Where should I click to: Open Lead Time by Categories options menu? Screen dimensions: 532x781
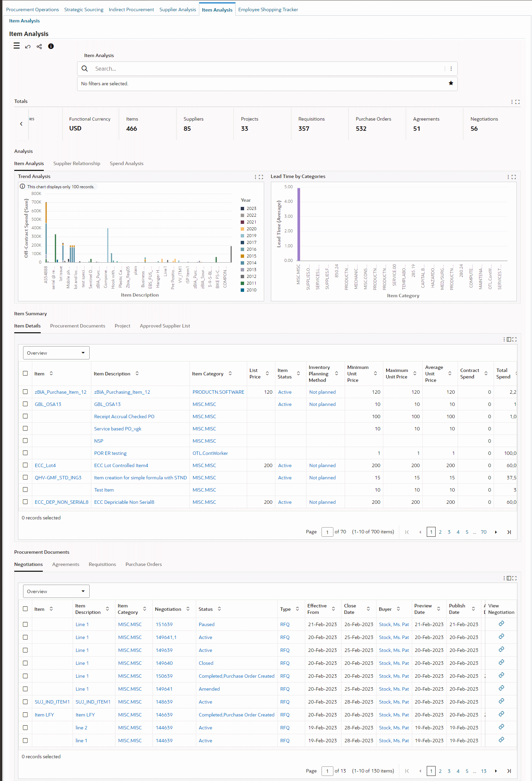coord(508,177)
